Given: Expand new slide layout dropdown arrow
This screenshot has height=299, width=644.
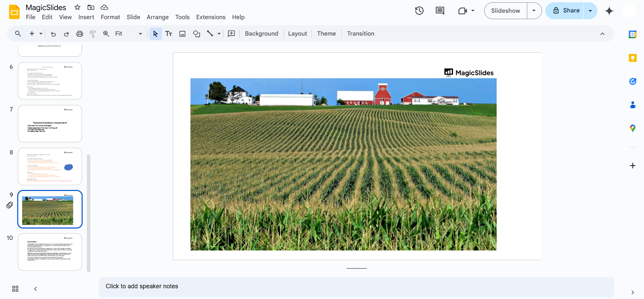Looking at the screenshot, I should [41, 34].
